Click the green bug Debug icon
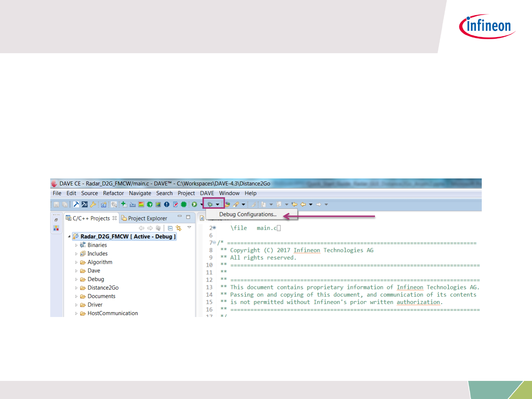 210,204
